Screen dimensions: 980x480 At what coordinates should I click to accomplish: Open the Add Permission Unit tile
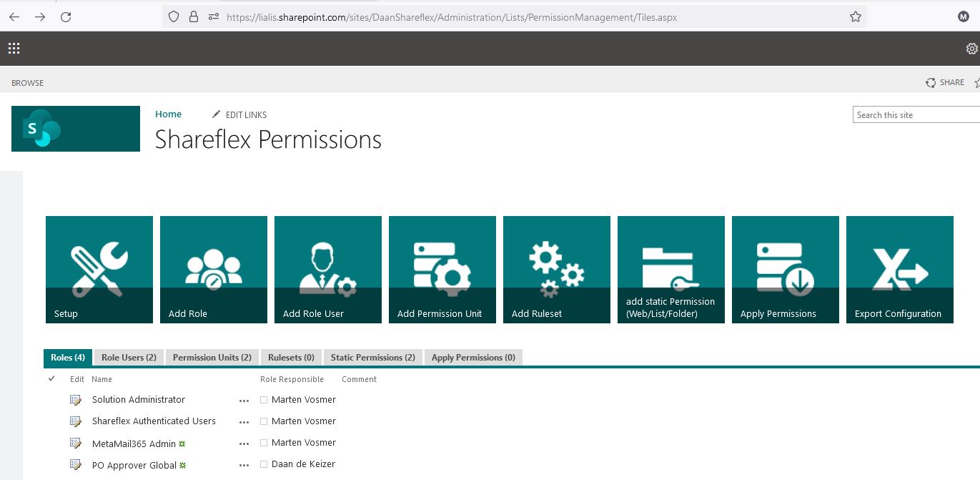pos(442,270)
